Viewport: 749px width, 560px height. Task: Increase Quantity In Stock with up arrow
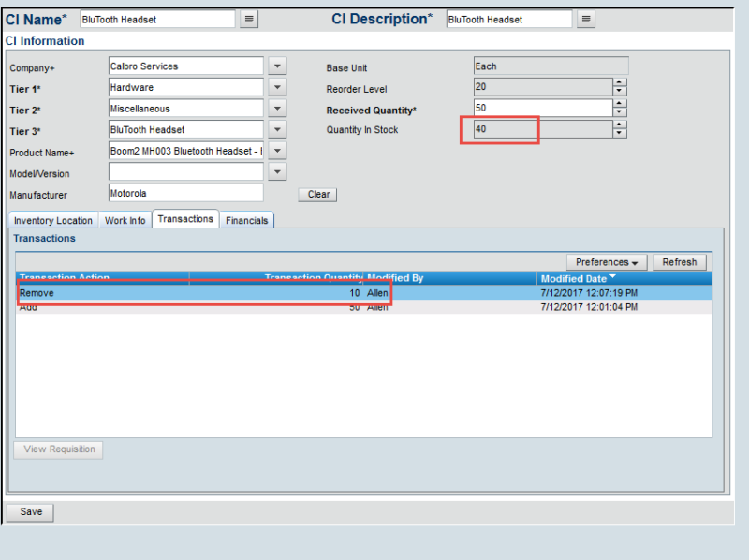click(620, 125)
